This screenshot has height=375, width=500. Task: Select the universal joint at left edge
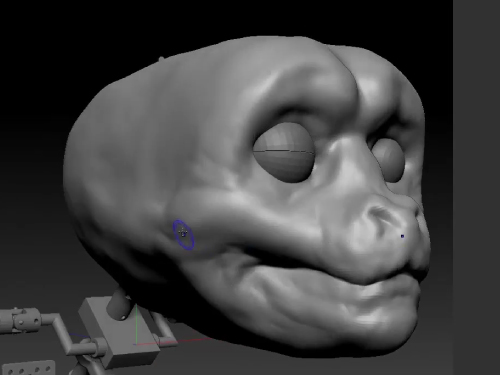pos(19,321)
